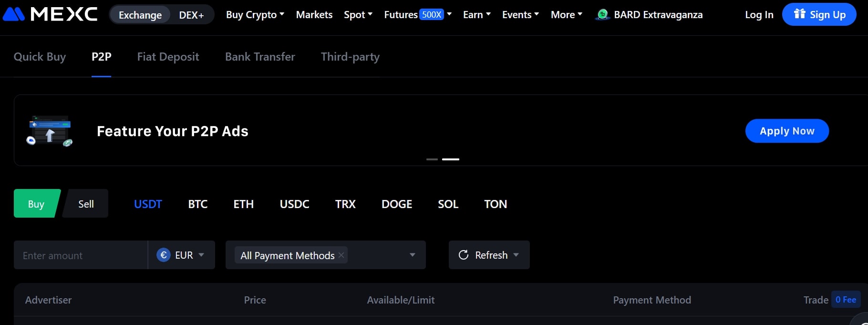Select the second banner carousel indicator
This screenshot has width=868, height=325.
click(451, 159)
